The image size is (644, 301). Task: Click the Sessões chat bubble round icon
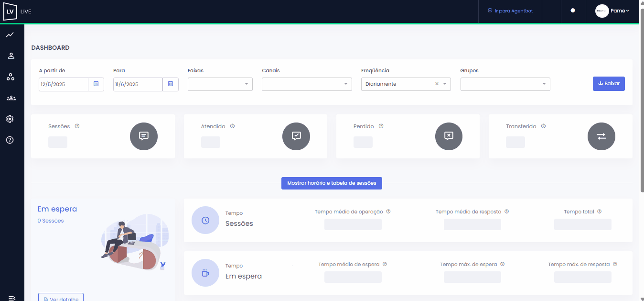pos(144,136)
